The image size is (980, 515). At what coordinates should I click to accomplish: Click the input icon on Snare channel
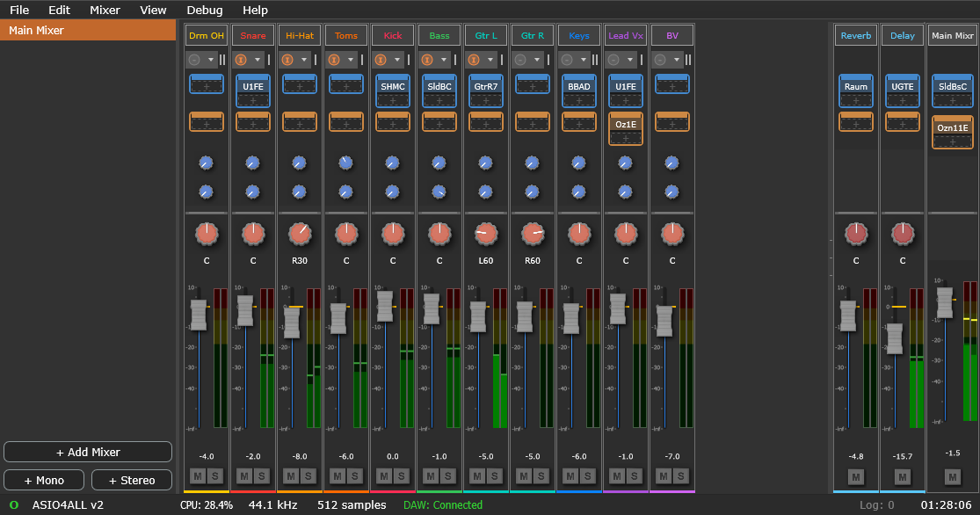pos(241,60)
